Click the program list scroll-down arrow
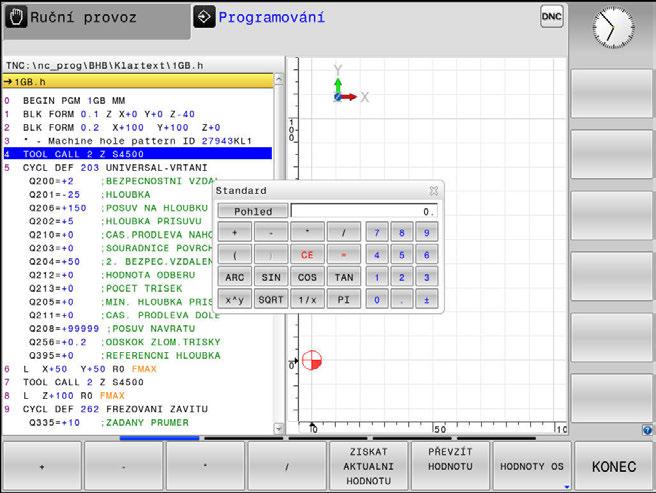Image resolution: width=656 pixels, height=493 pixels. click(278, 428)
